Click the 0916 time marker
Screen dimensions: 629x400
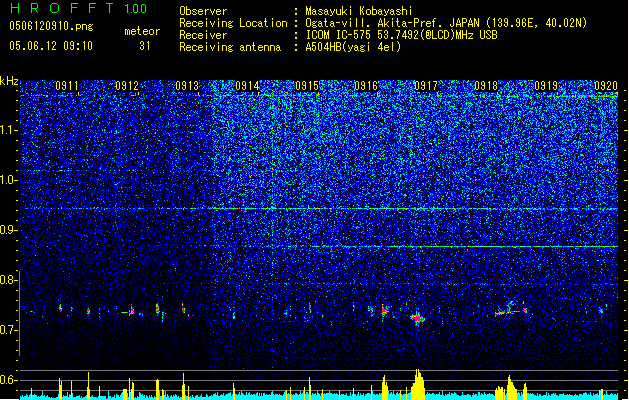click(366, 86)
